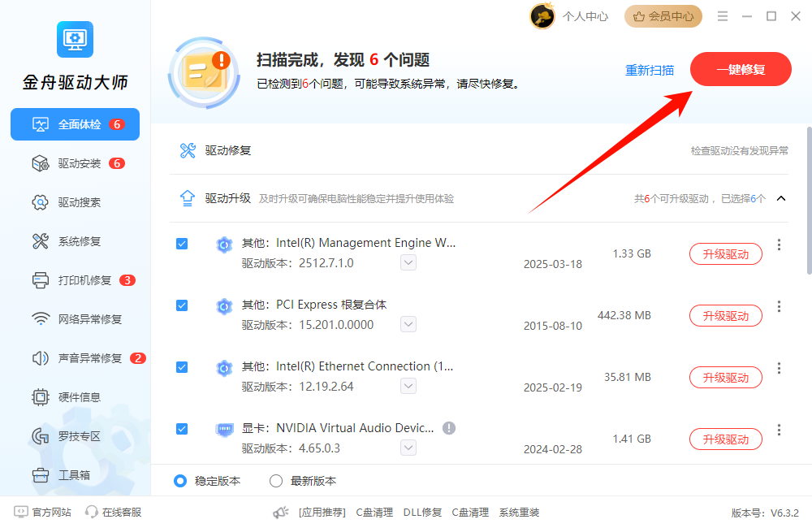Open version dropdown for 15.201.0.0000
The image size is (812, 528).
point(408,324)
